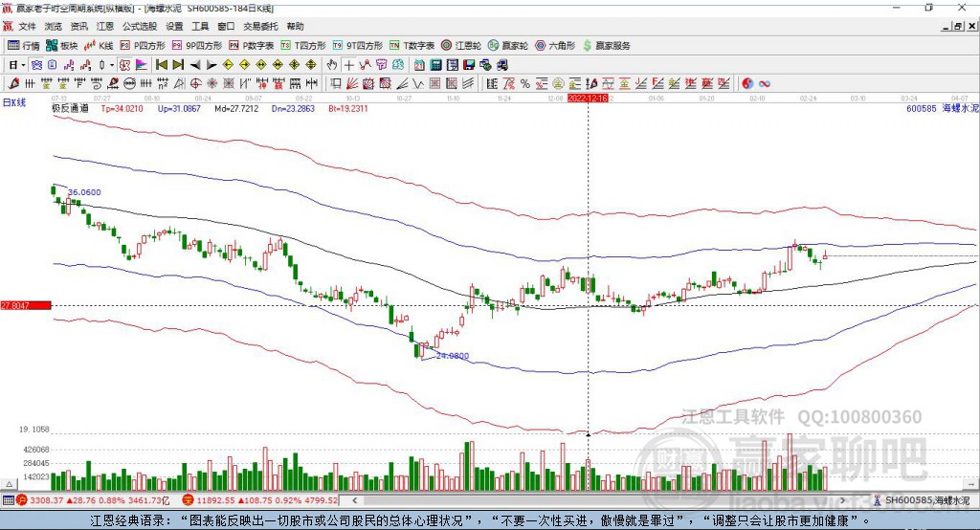The width and height of the screenshot is (980, 530).
Task: Open the calculator icon
Action: [x=436, y=65]
